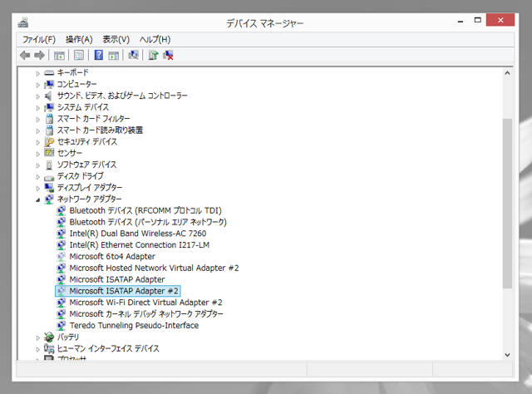Click the コンピューター category icon
Screen dimensions: 532x394
pyautogui.click(x=49, y=84)
